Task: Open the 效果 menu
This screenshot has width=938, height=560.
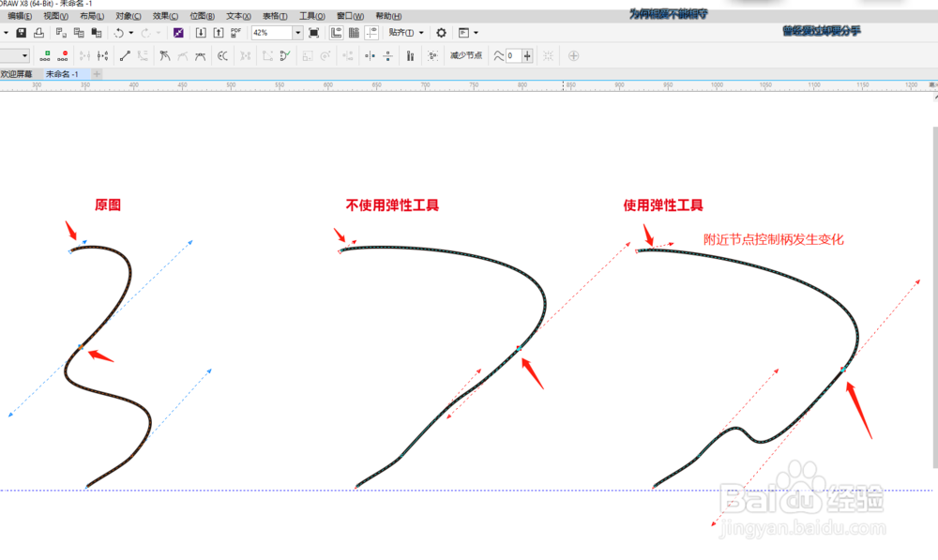Action: tap(165, 16)
